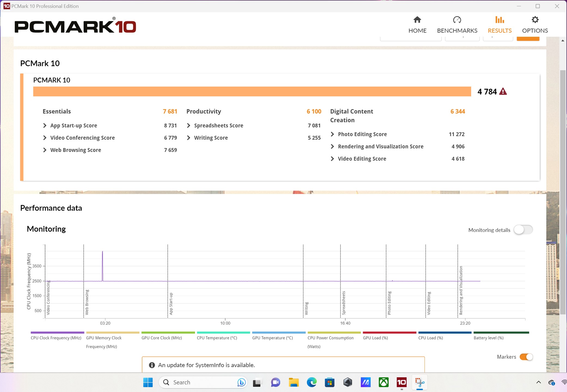567x392 pixels.
Task: Open the Windows Start menu
Action: coord(148,382)
